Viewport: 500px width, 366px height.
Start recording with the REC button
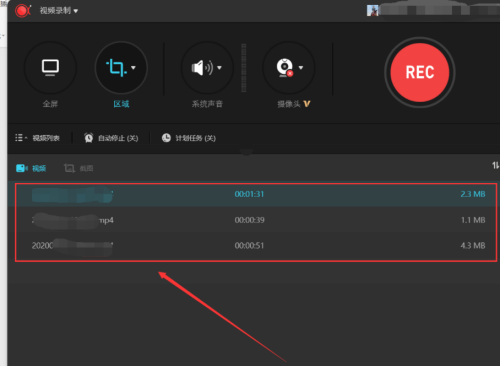coord(420,72)
